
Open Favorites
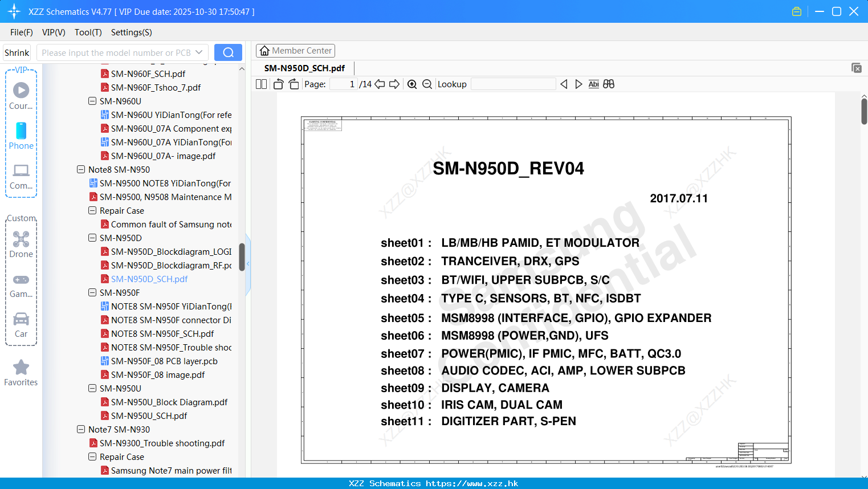pyautogui.click(x=21, y=373)
